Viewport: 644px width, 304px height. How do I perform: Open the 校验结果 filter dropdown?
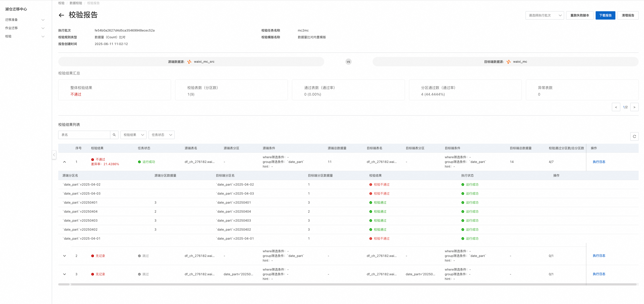tap(134, 135)
